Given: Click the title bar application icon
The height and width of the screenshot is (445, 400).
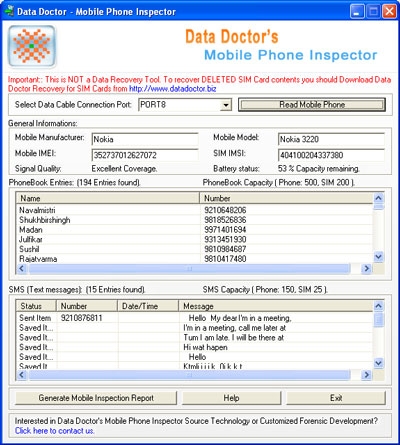Looking at the screenshot, I should tap(9, 12).
